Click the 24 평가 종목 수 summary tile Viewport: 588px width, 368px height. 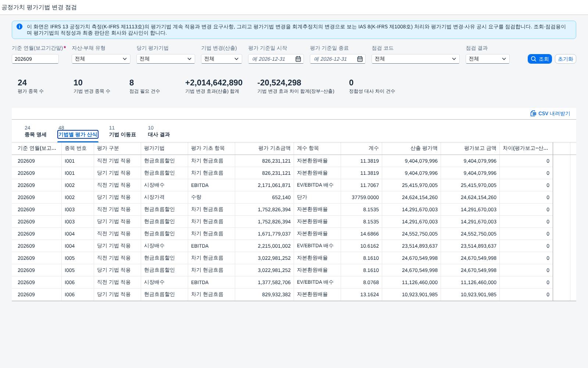click(31, 86)
